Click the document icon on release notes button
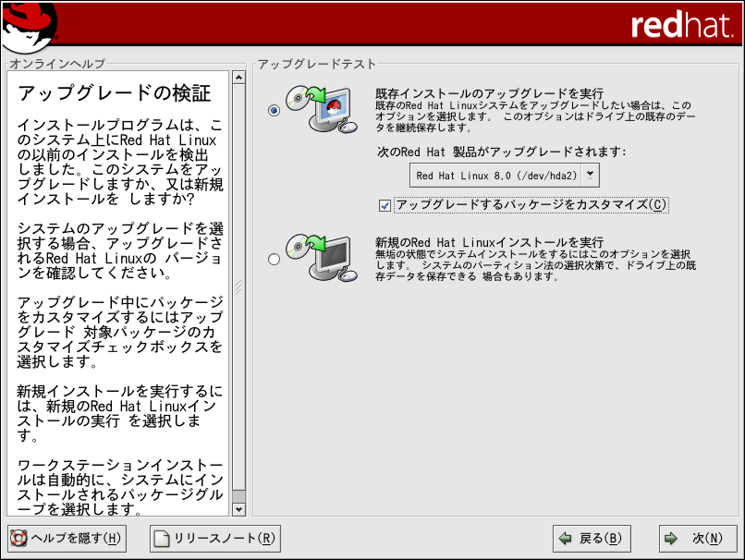Screen dimensions: 745x560 [x=162, y=538]
